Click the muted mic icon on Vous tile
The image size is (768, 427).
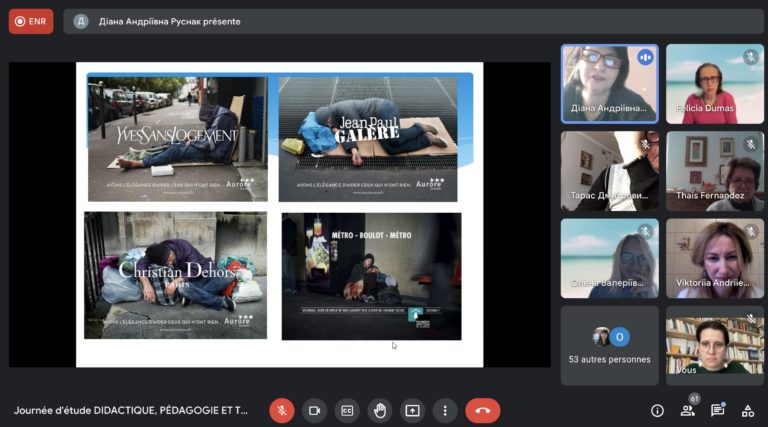[750, 319]
